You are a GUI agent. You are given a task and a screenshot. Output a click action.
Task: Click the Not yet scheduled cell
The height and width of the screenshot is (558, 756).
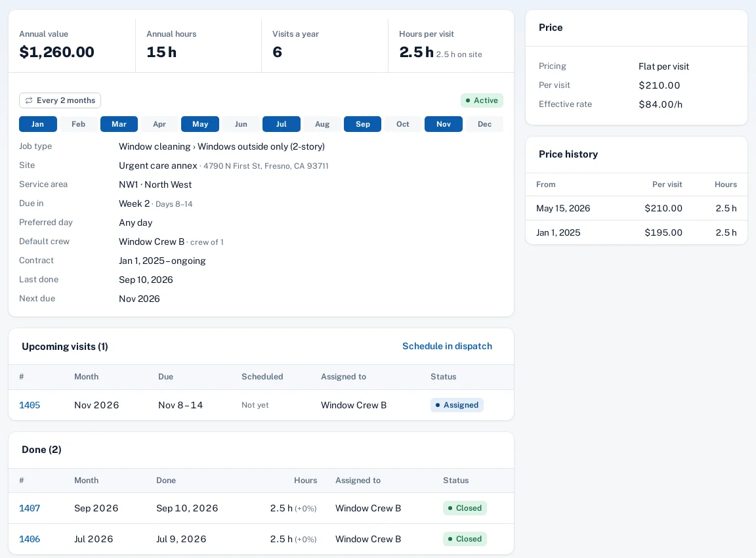coord(255,405)
